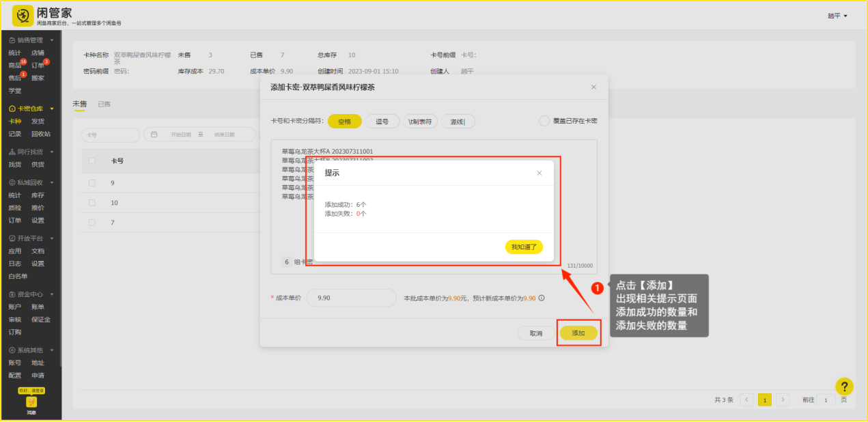Go to previous page arrow in pagination
The image size is (868, 422).
(747, 399)
